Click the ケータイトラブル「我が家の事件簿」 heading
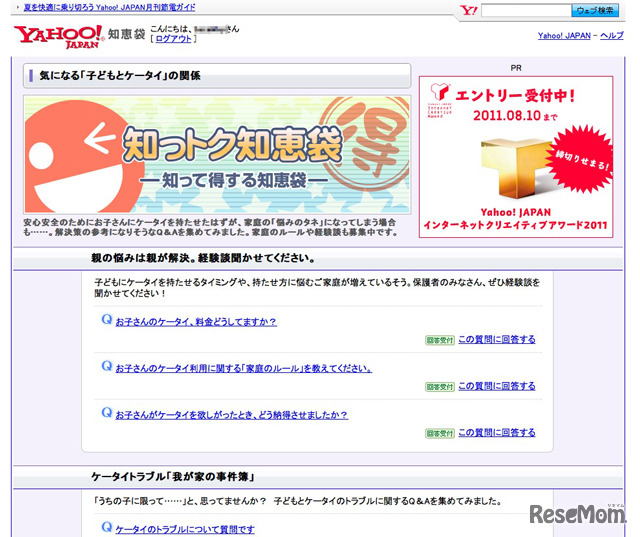Image resolution: width=640 pixels, height=537 pixels. (x=173, y=476)
